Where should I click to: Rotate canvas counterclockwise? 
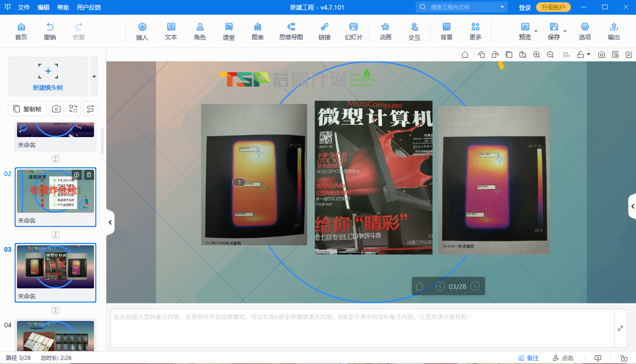pyautogui.click(x=481, y=55)
